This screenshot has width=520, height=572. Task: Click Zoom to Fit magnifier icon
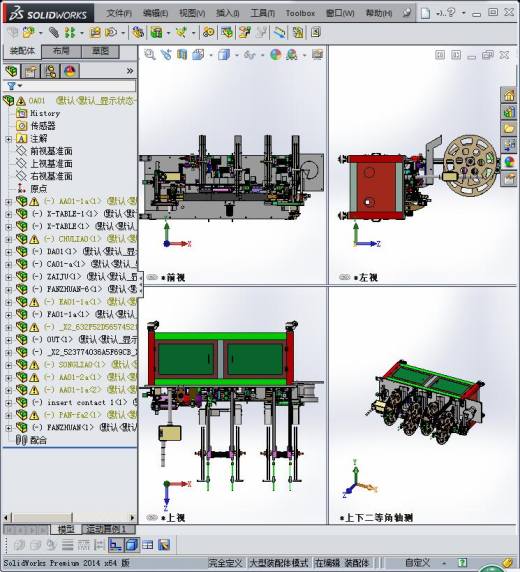click(150, 55)
